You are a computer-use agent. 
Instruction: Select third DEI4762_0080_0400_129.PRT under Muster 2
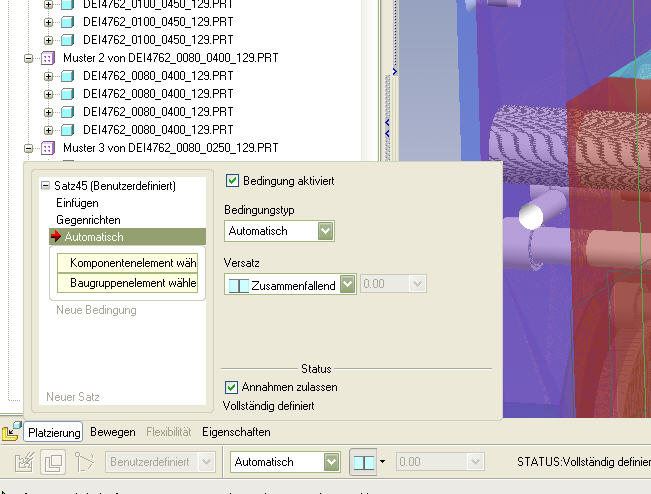(158, 112)
